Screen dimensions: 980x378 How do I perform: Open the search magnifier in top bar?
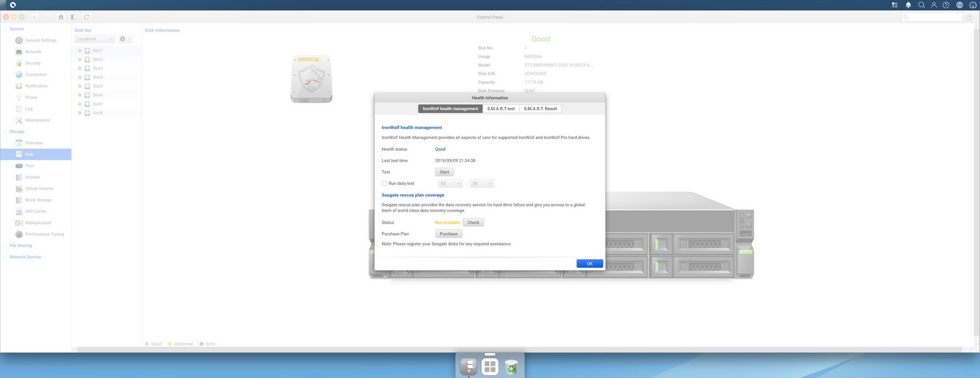pos(921,5)
